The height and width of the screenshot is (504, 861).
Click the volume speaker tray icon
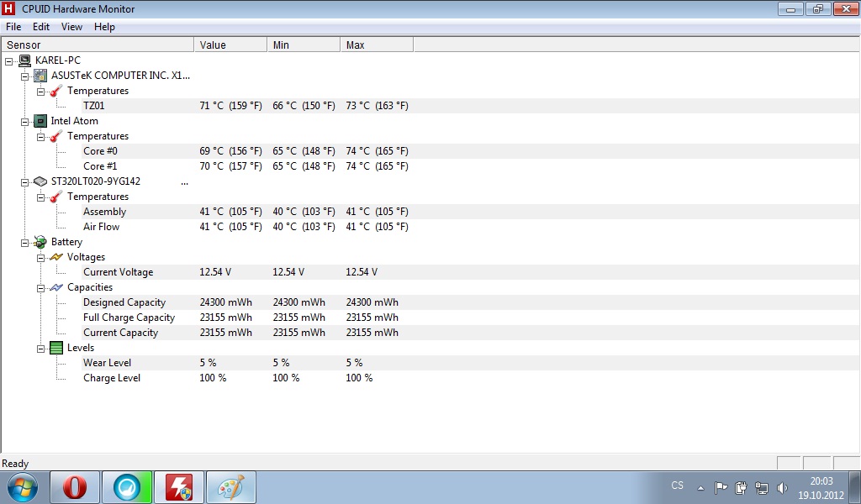tap(783, 487)
